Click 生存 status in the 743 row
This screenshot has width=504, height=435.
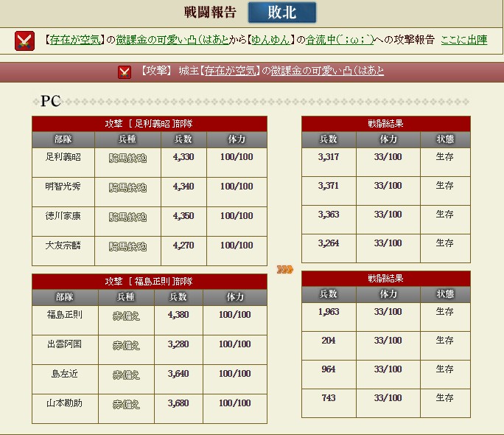tap(445, 398)
